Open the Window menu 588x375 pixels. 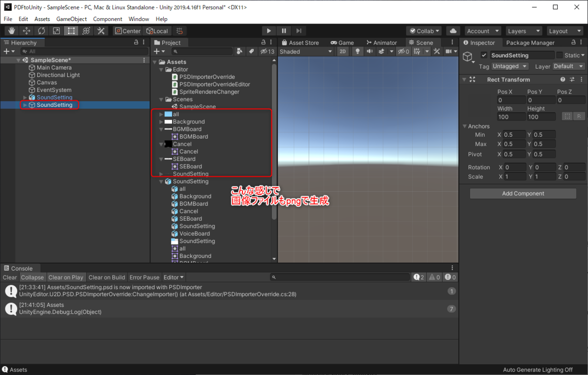pos(139,19)
